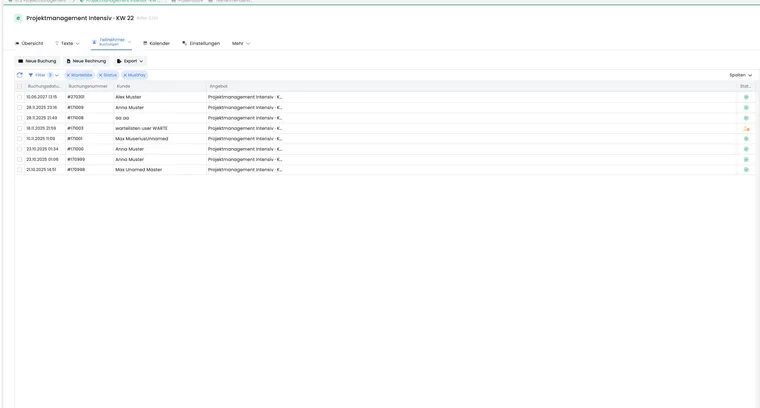Select checkbox for booking dated 28.11.2025 23:16

(x=19, y=108)
